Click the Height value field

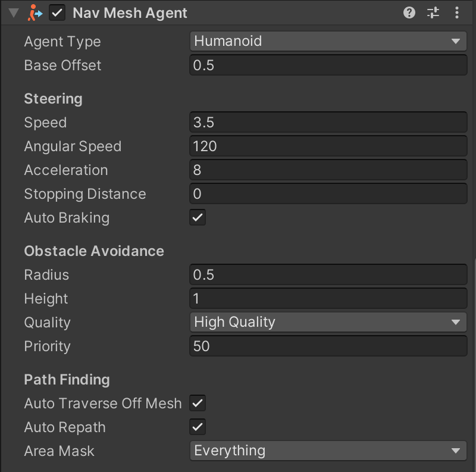point(328,298)
